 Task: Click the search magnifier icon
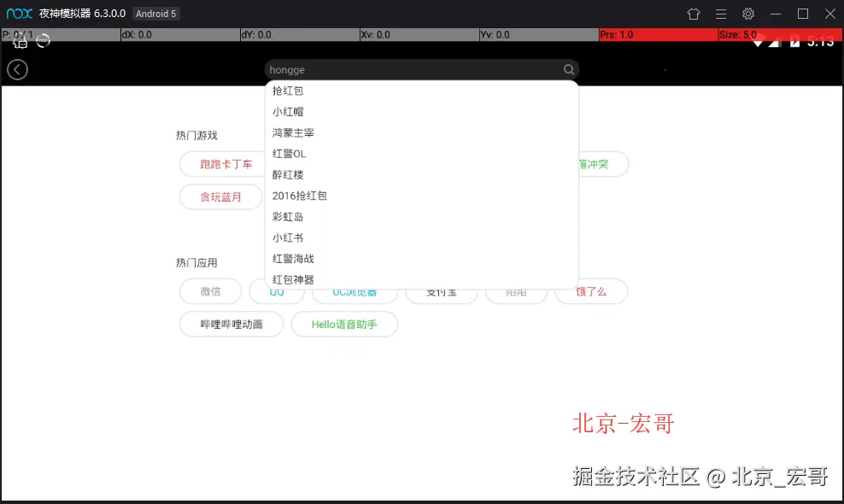(x=568, y=69)
